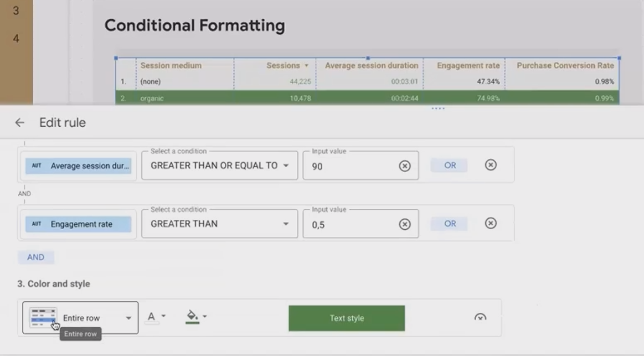Clear the 90 input with the X icon
This screenshot has height=356, width=644.
pos(404,165)
